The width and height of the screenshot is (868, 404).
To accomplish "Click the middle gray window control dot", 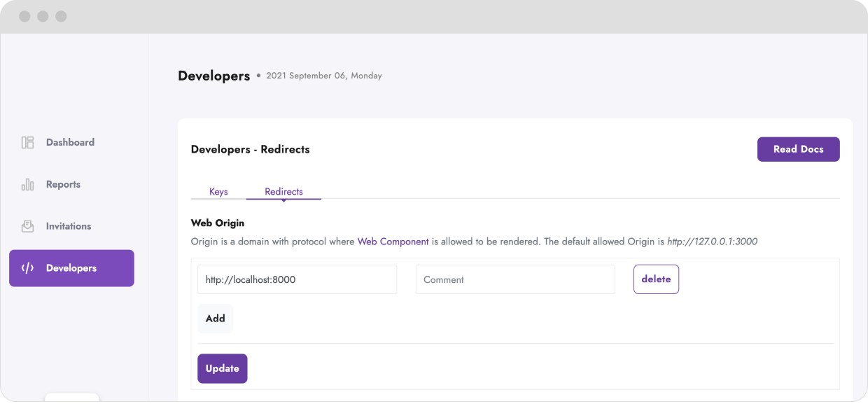I will click(43, 16).
